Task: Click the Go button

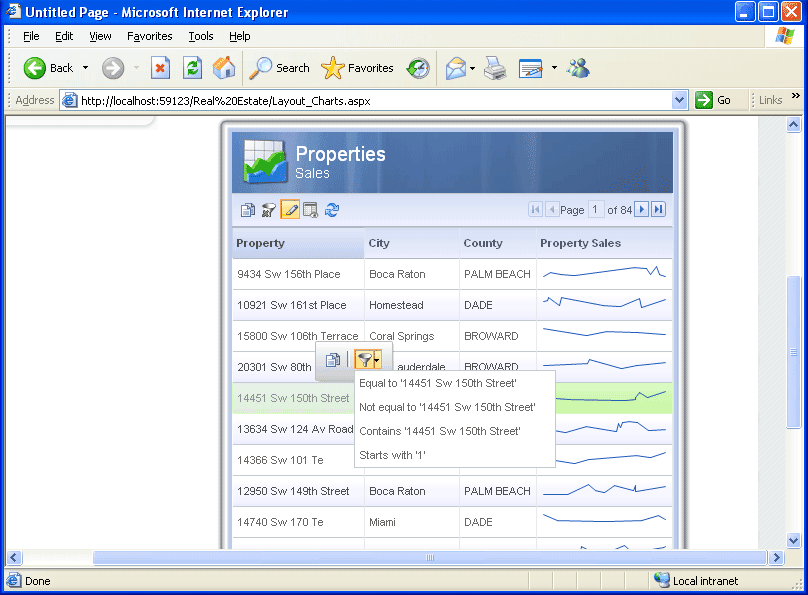Action: 713,100
